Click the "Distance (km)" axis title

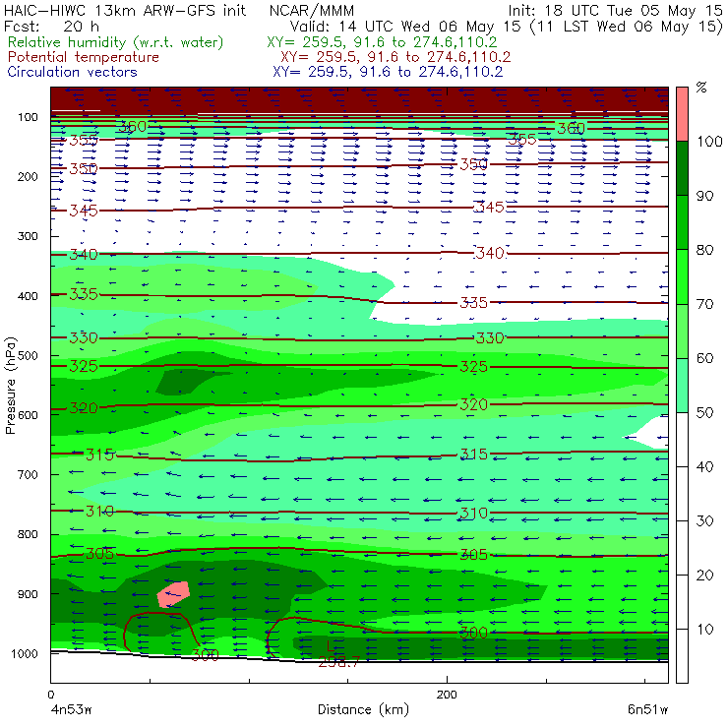pyautogui.click(x=363, y=709)
